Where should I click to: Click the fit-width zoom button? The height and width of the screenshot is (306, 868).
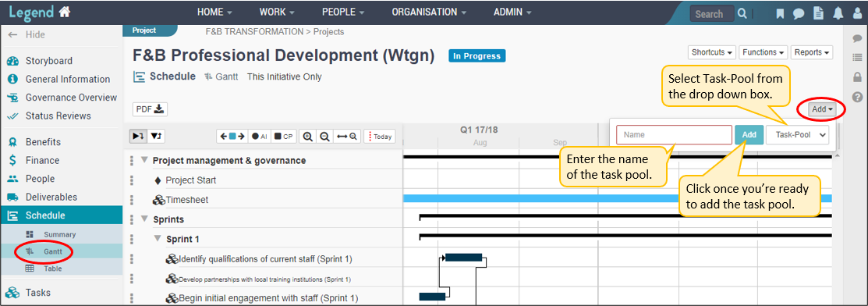346,136
